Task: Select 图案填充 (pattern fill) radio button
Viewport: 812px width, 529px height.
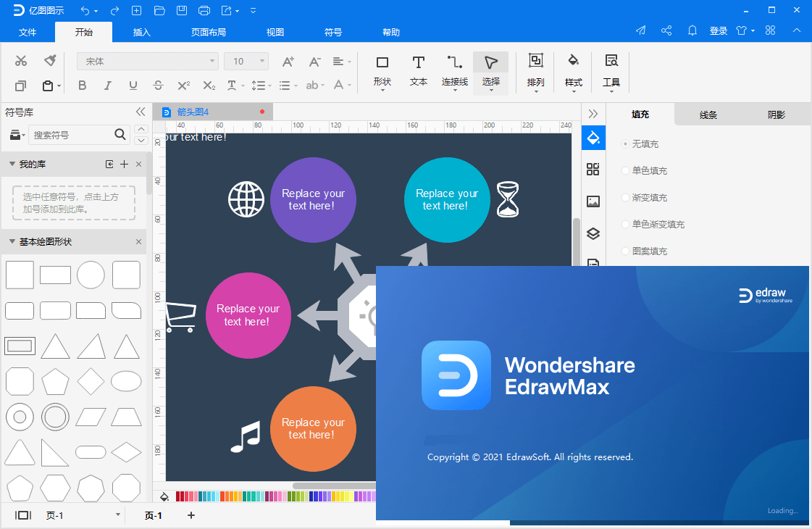Action: click(625, 251)
